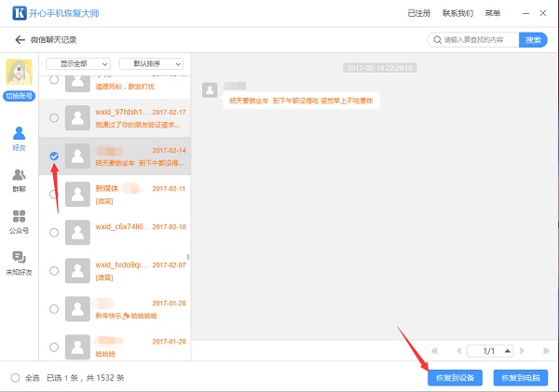Screen dimensions: 559x392
Task: Click the back arrow beside 微信聊天记录
Action: (20, 40)
